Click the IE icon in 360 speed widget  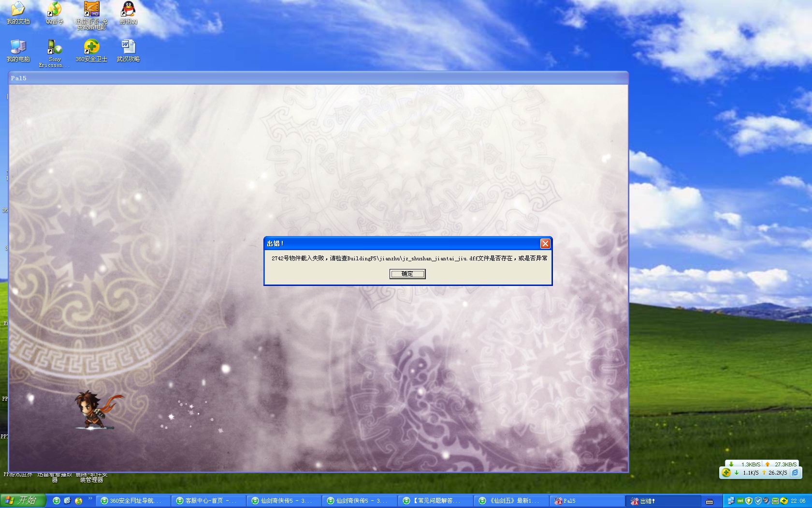tap(795, 473)
